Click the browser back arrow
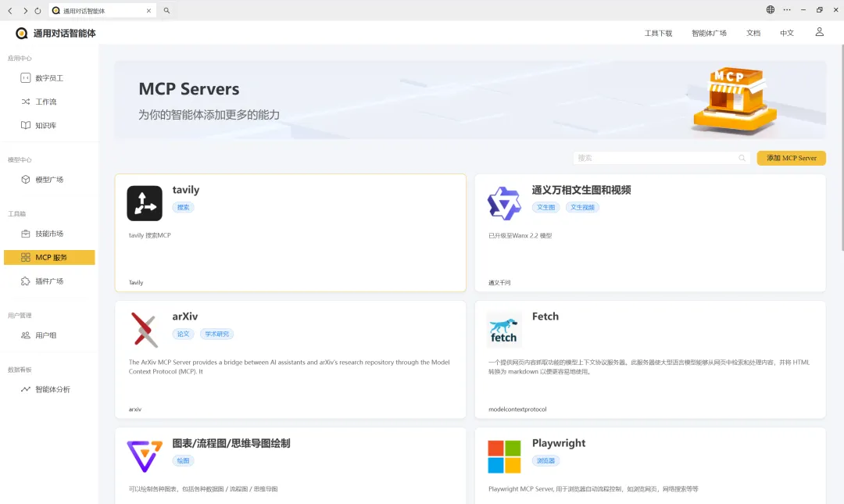 coord(9,10)
